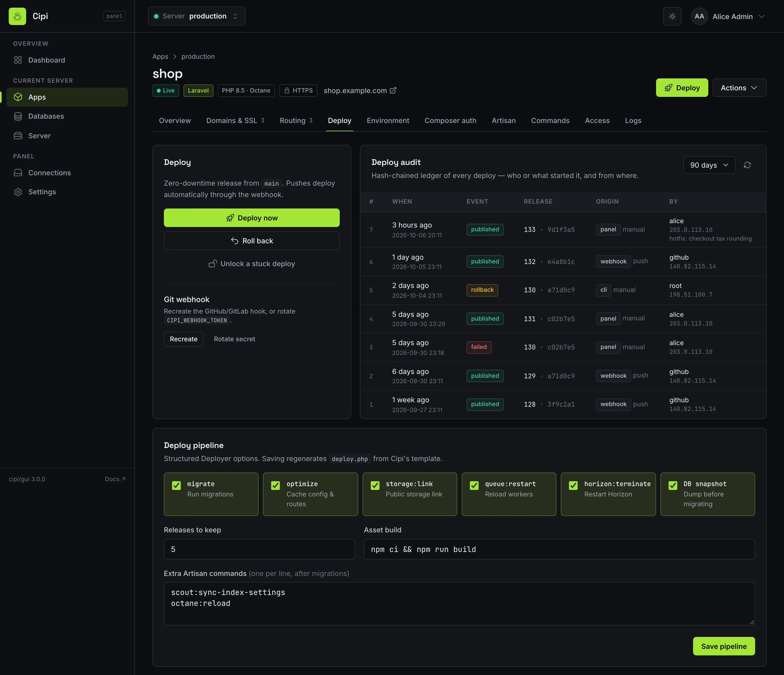Click the Cipi logo icon
Screen dimensions: 784x675
tap(17, 16)
